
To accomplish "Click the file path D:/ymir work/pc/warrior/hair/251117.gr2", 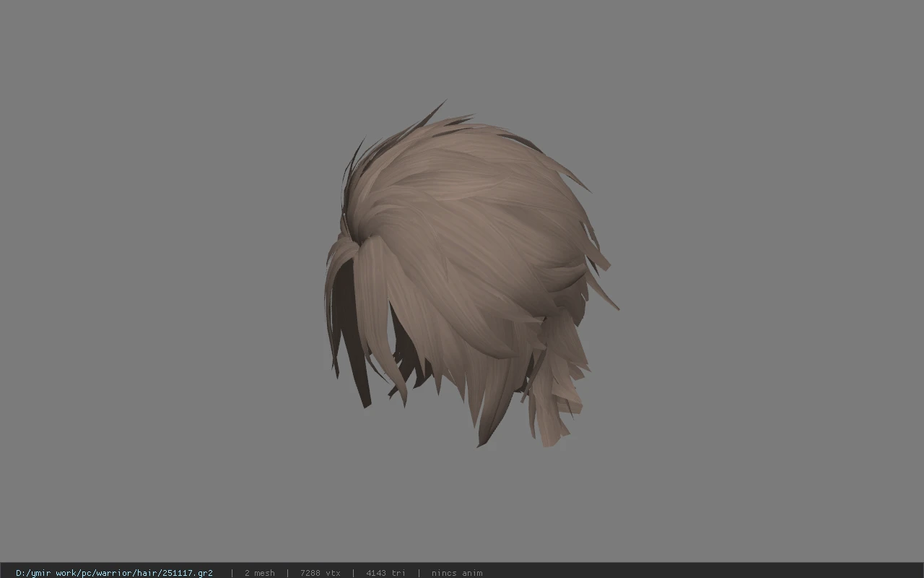I will coord(114,573).
